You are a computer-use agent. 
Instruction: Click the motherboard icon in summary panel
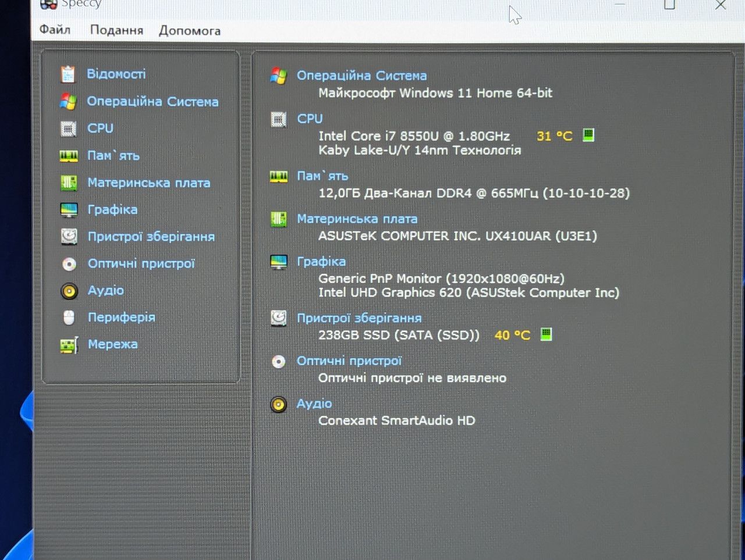(279, 219)
